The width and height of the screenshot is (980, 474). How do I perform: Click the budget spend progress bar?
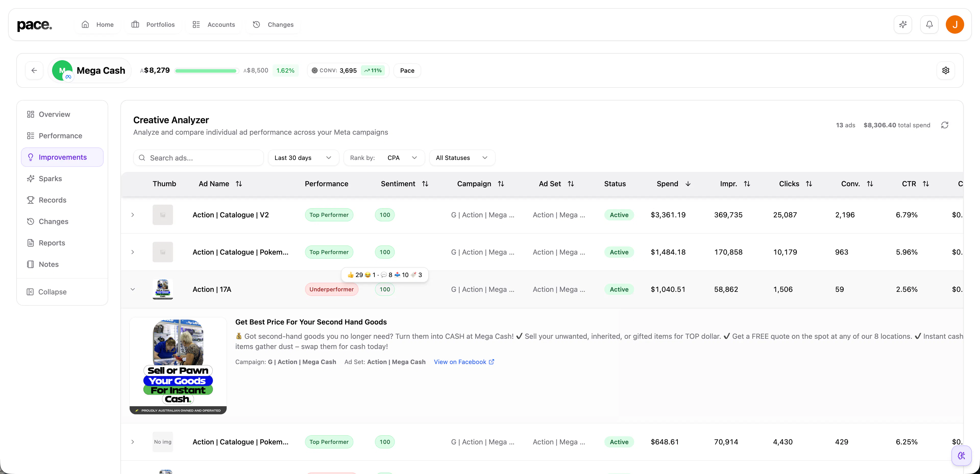(206, 71)
